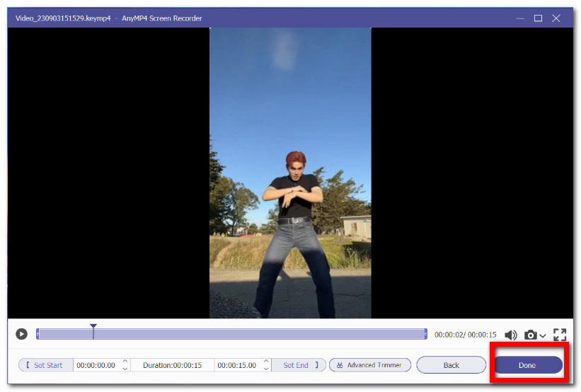Click the video preview frame

coord(290,173)
